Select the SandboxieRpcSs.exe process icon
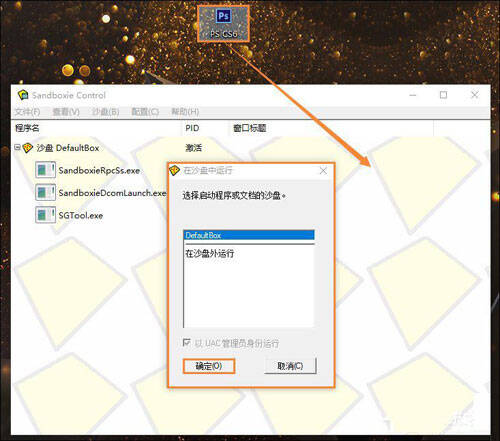This screenshot has width=500, height=441. [45, 170]
